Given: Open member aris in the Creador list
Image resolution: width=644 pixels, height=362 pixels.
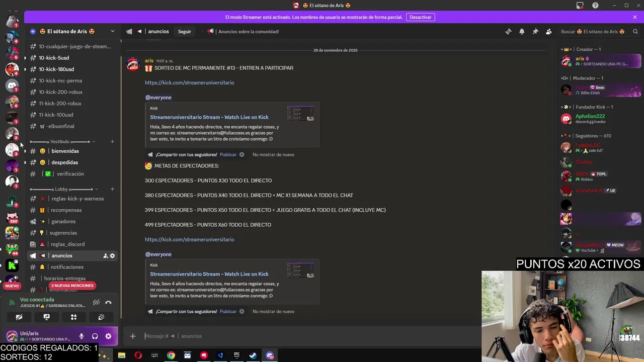Looking at the screenshot, I should click(x=601, y=61).
